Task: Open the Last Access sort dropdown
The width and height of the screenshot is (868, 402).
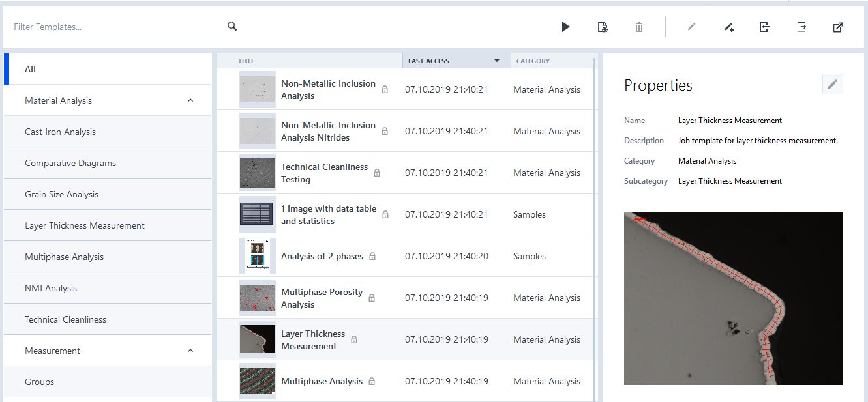Action: tap(497, 60)
